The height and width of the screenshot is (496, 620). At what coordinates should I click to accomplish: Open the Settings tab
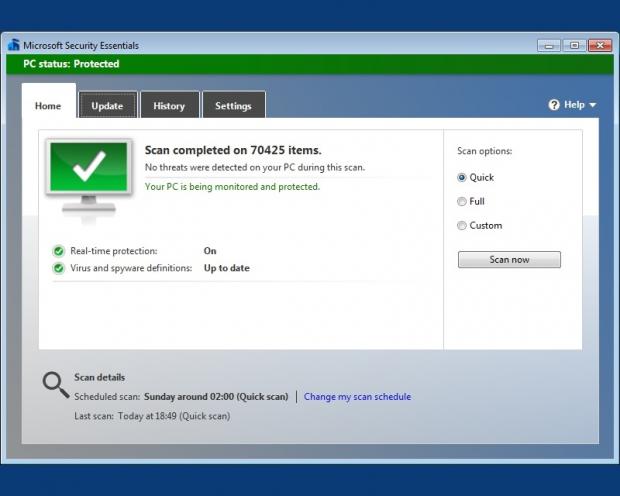click(234, 106)
